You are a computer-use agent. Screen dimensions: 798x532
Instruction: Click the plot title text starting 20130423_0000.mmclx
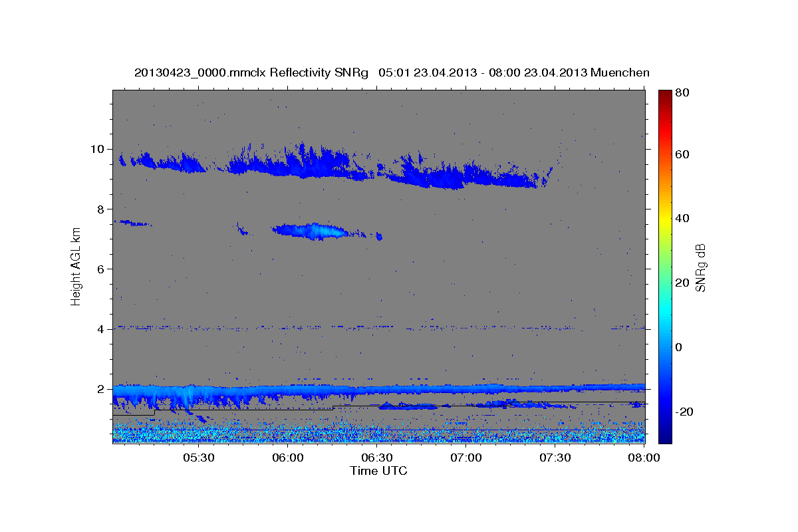tap(392, 72)
